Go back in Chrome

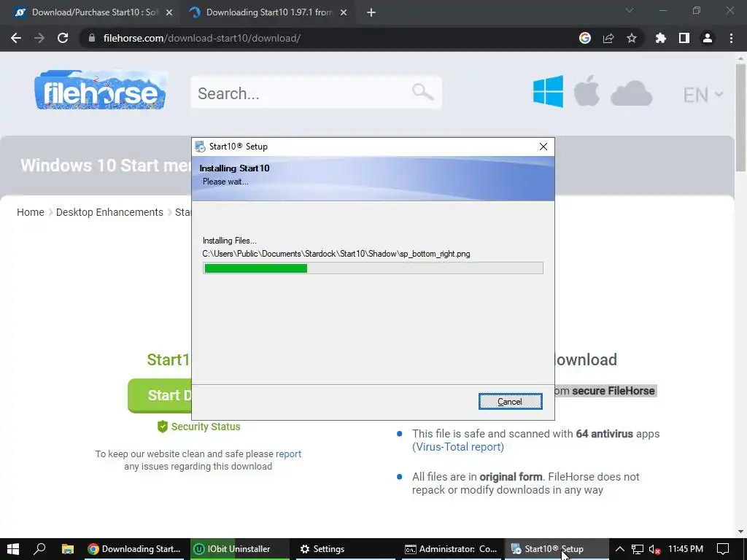pyautogui.click(x=16, y=38)
